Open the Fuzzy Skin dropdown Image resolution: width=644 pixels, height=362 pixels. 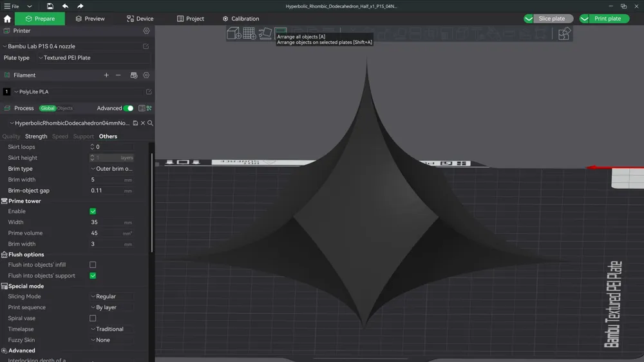111,340
